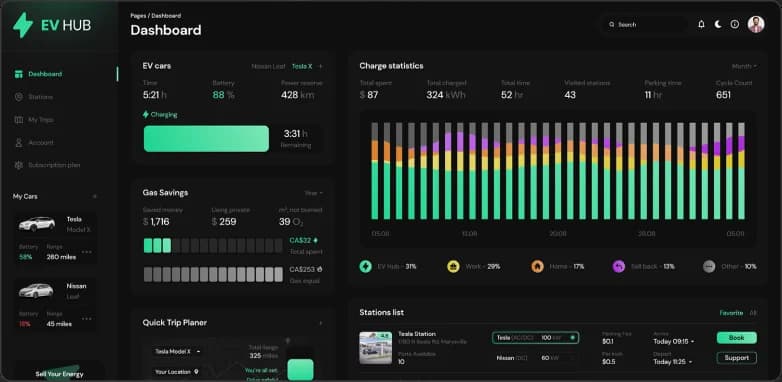Open the Tesla Station photo thumbnail

376,348
